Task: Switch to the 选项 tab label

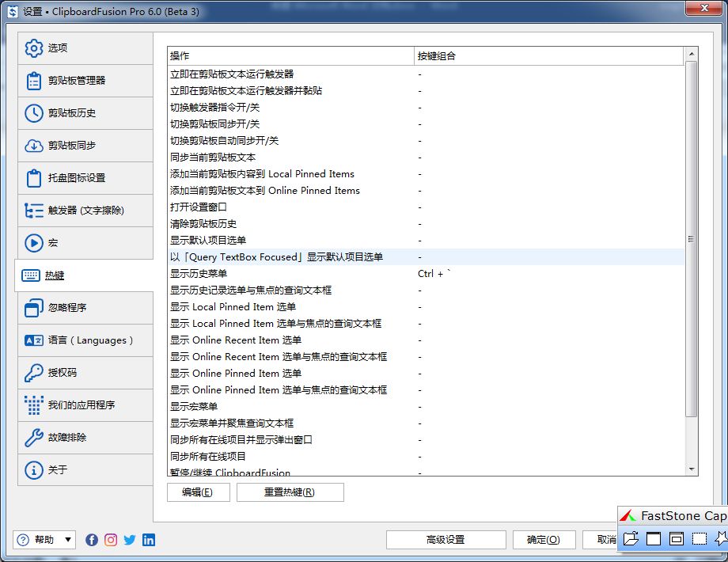Action: pos(58,48)
